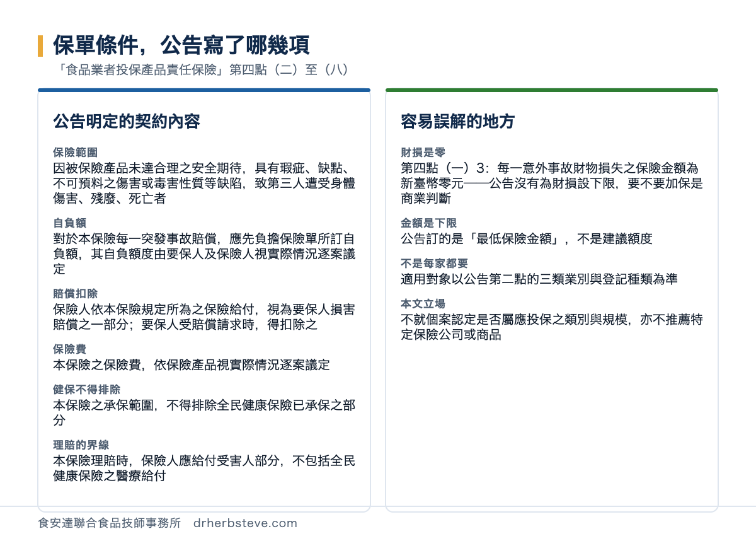The width and height of the screenshot is (756, 541).
Task: Click the label 賠償扣除
Action: coord(75,294)
